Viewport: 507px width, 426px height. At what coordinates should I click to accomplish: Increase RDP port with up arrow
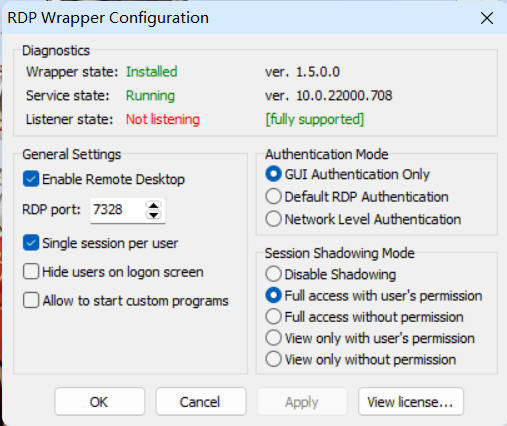(x=154, y=205)
